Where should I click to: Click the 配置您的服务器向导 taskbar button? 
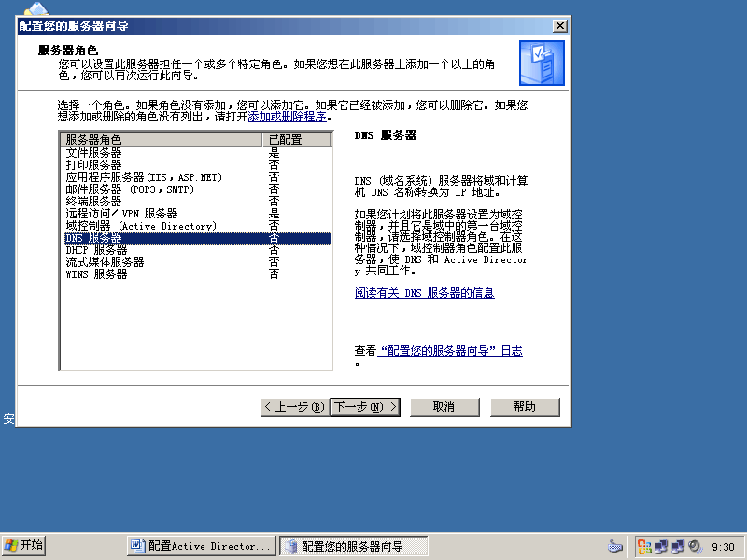[354, 546]
